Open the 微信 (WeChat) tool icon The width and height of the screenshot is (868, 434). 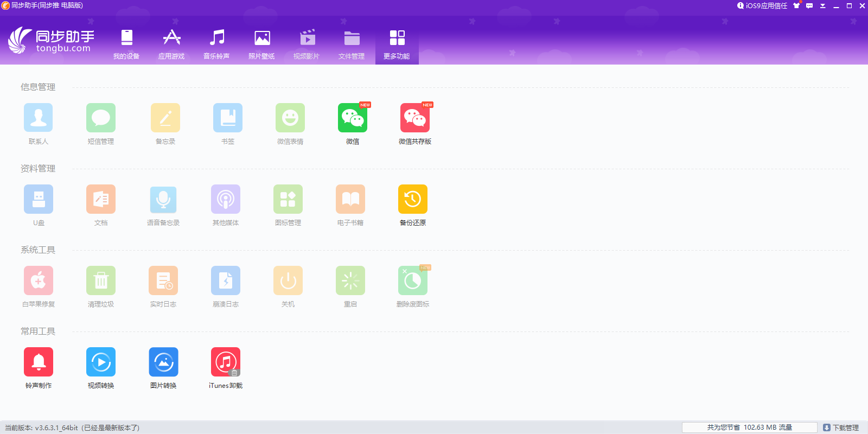tap(352, 118)
